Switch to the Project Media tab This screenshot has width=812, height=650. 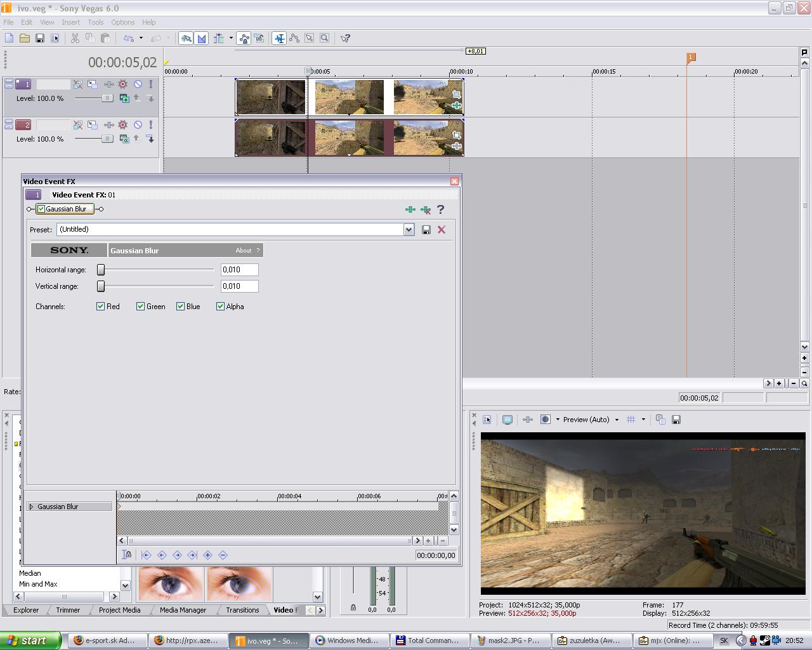pyautogui.click(x=119, y=610)
